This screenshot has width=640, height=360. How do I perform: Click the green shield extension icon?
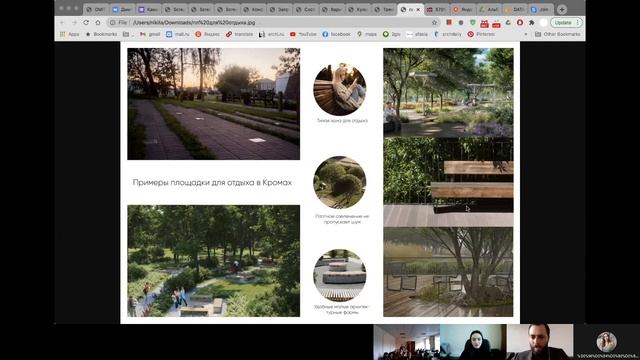[473, 23]
